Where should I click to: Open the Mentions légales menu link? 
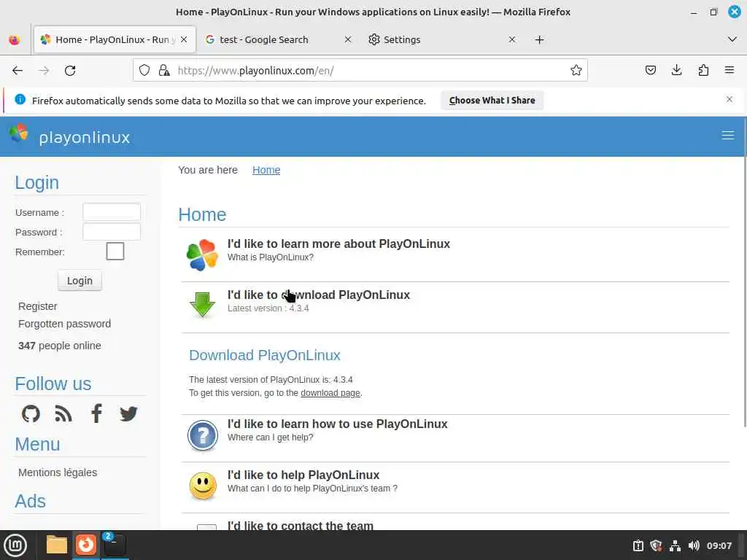point(58,472)
